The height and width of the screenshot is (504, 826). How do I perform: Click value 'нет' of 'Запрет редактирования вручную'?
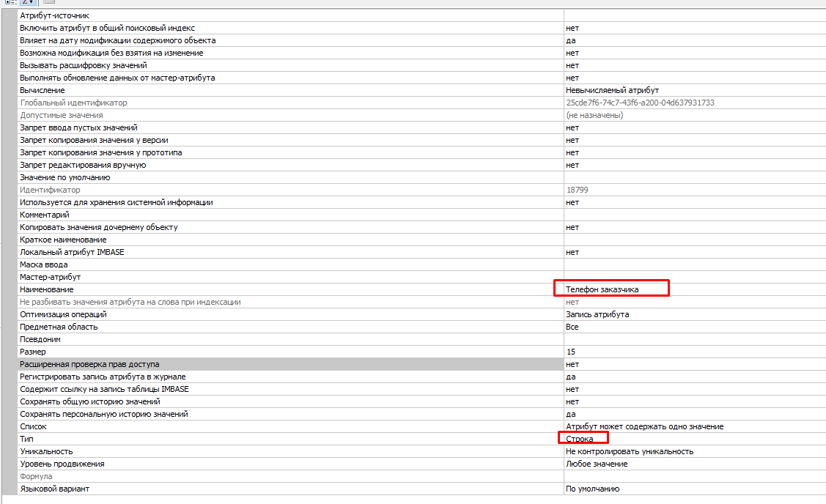[x=572, y=166]
